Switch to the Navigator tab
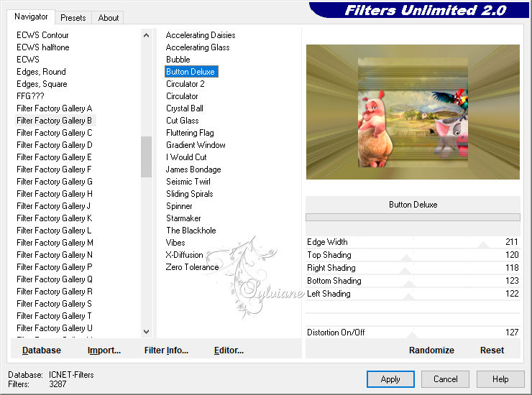Screen dimensions: 532x395 [x=31, y=17]
